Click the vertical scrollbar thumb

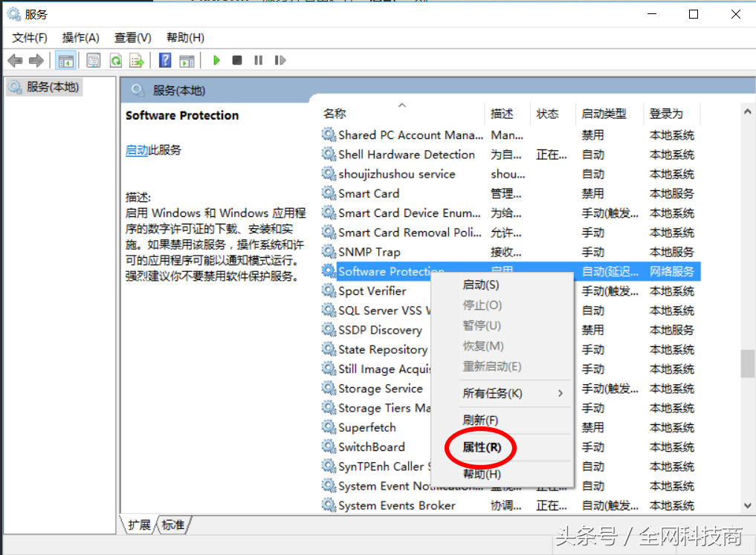(748, 364)
